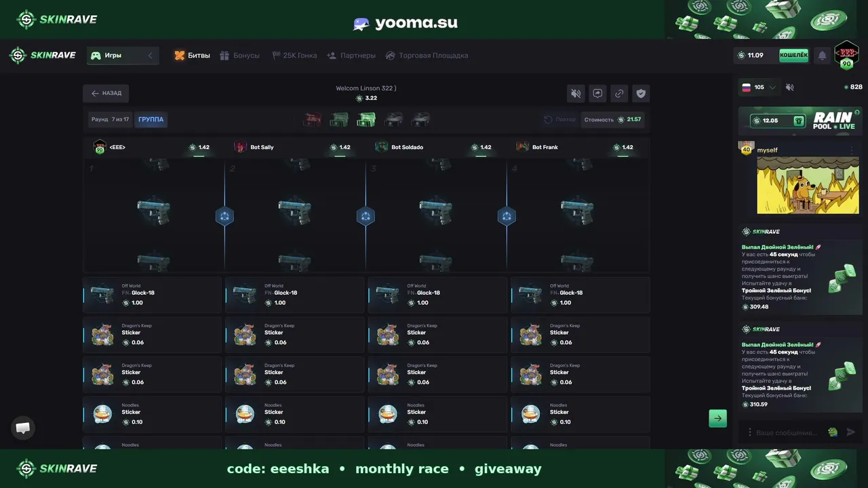Focus the Ваше сообщение chat input
Viewport: 868px width, 488px height.
click(x=787, y=432)
